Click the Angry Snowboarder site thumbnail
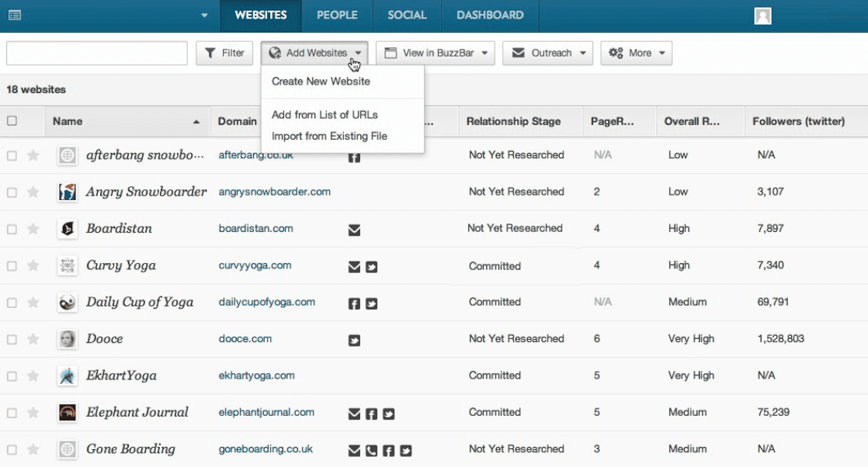The height and width of the screenshot is (467, 868). coord(68,192)
